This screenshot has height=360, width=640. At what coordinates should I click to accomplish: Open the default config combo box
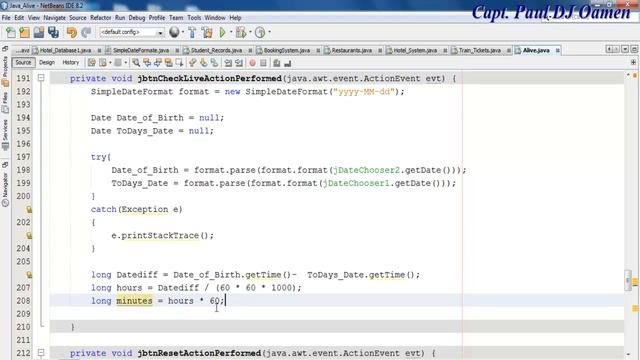(131, 32)
